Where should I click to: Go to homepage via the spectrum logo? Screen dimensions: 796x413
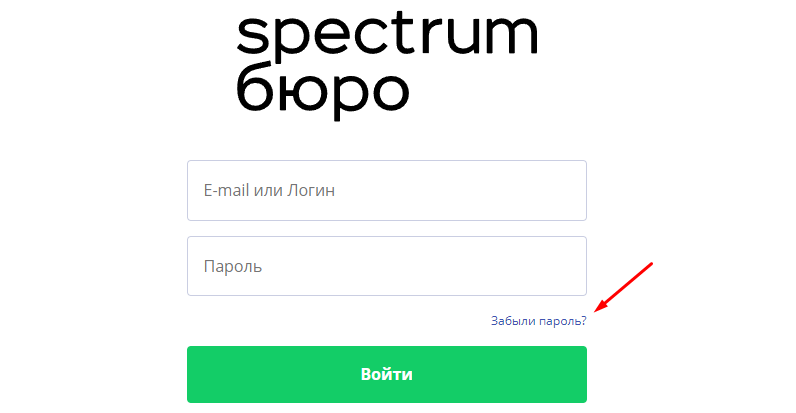pos(386,62)
